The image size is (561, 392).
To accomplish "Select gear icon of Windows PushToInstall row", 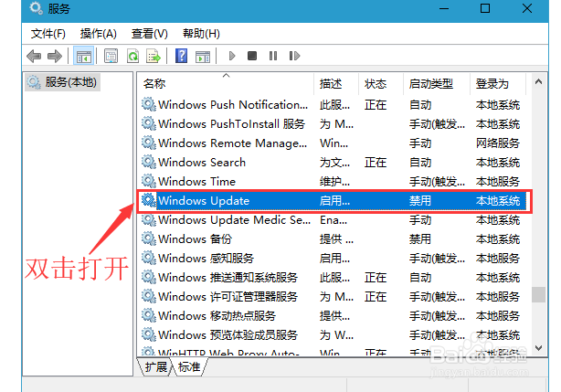I will (x=149, y=123).
